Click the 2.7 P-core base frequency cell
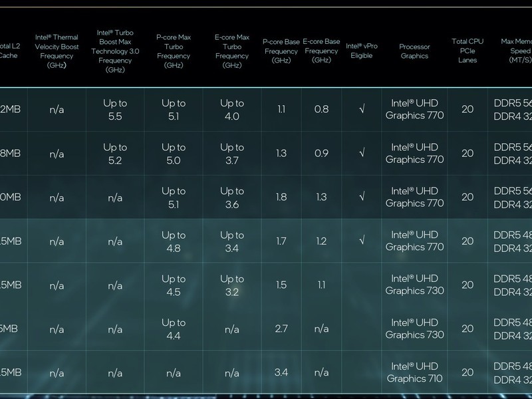 (281, 329)
